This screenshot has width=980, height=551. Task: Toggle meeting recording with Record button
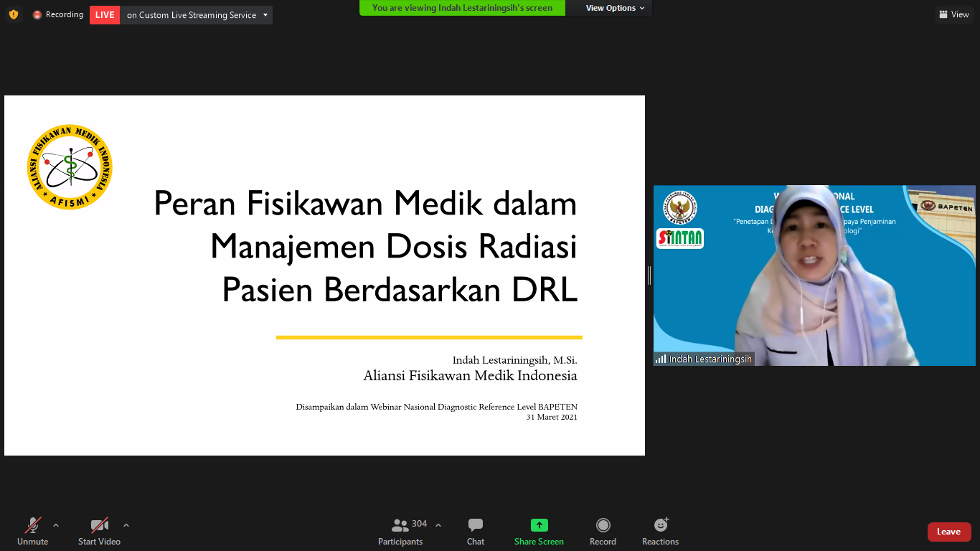point(603,531)
